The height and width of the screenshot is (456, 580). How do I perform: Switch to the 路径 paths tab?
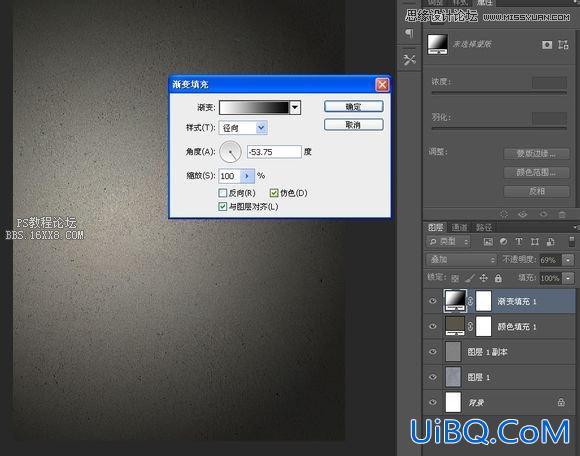pos(483,227)
